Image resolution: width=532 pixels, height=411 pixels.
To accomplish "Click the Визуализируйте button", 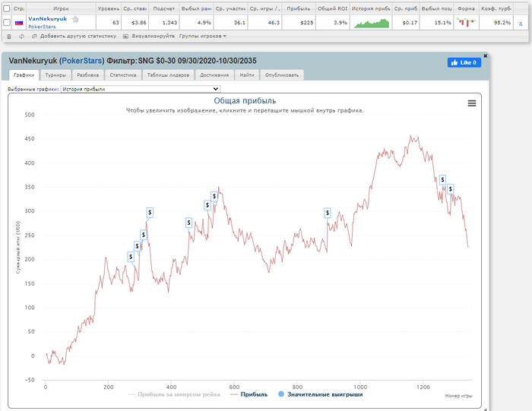I will tap(149, 36).
